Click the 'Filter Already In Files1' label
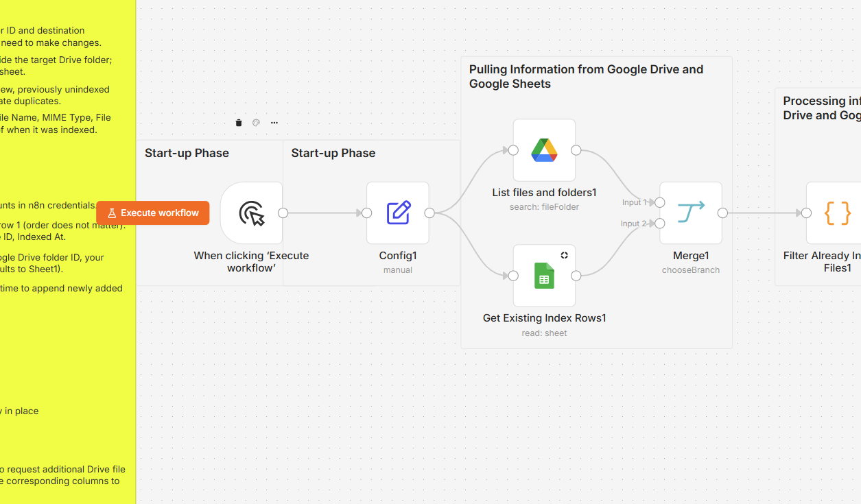Screen dimensions: 861x504 coord(822,262)
